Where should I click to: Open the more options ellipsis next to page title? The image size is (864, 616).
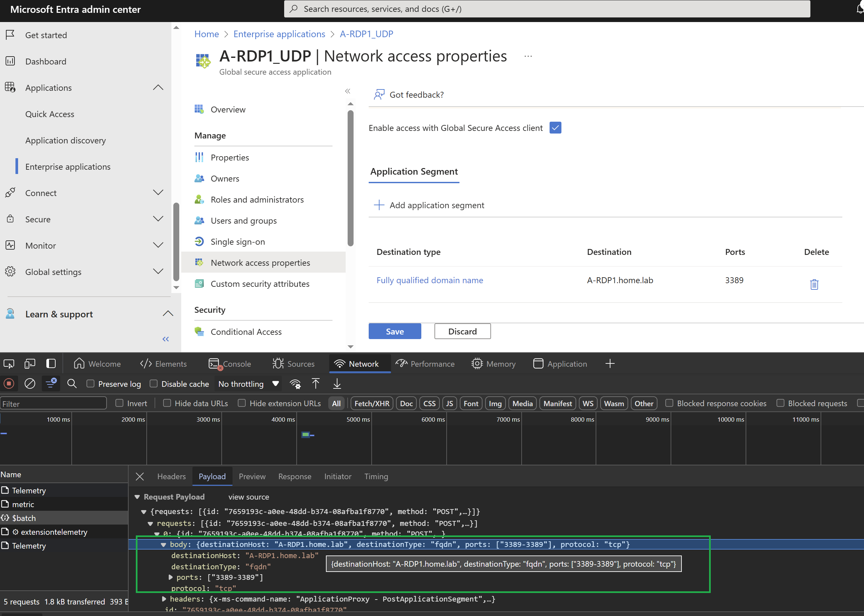click(x=528, y=56)
